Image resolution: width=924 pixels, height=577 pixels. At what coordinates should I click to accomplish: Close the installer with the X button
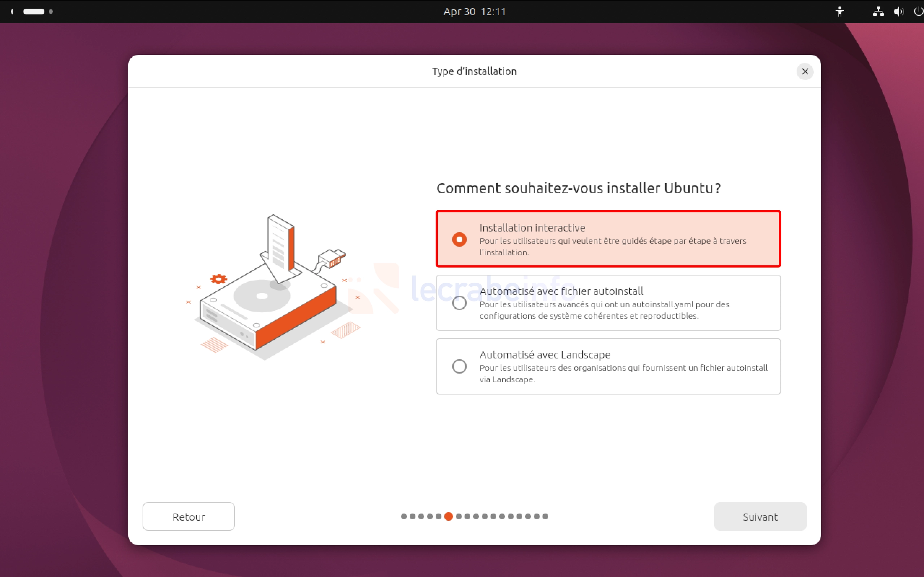click(805, 71)
